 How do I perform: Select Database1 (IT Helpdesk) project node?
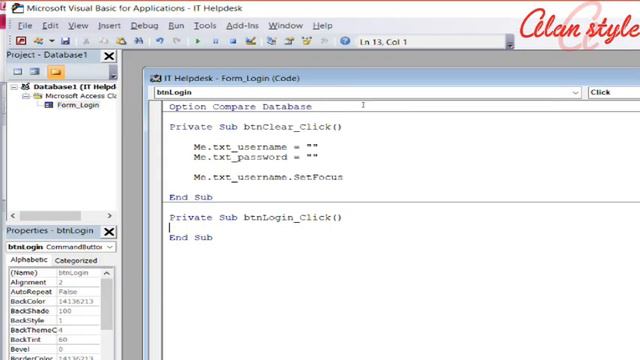click(x=74, y=87)
